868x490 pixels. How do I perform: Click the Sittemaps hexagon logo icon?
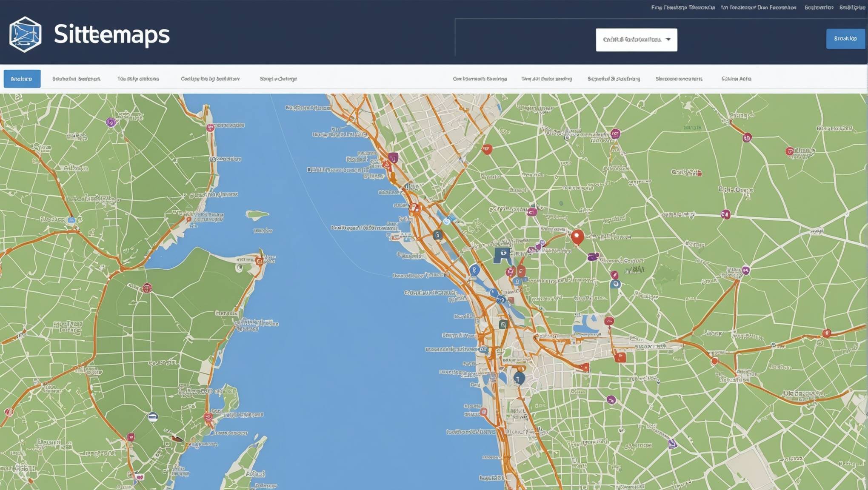point(25,34)
